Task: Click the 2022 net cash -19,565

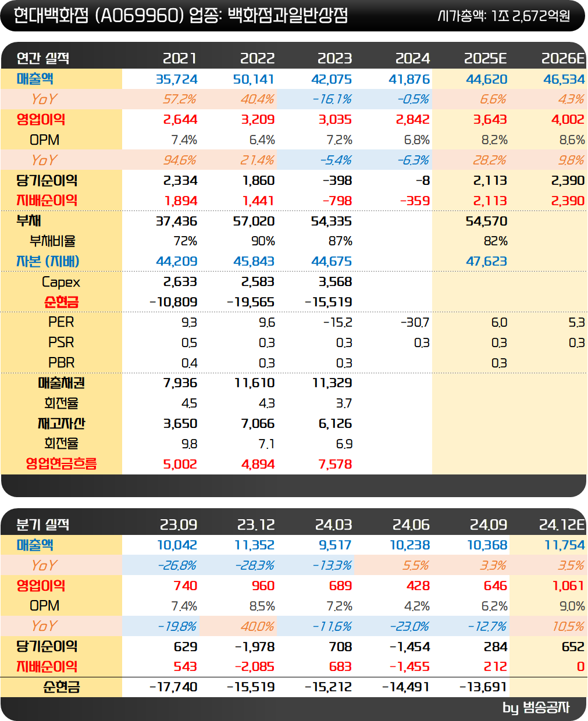Action: tap(251, 302)
